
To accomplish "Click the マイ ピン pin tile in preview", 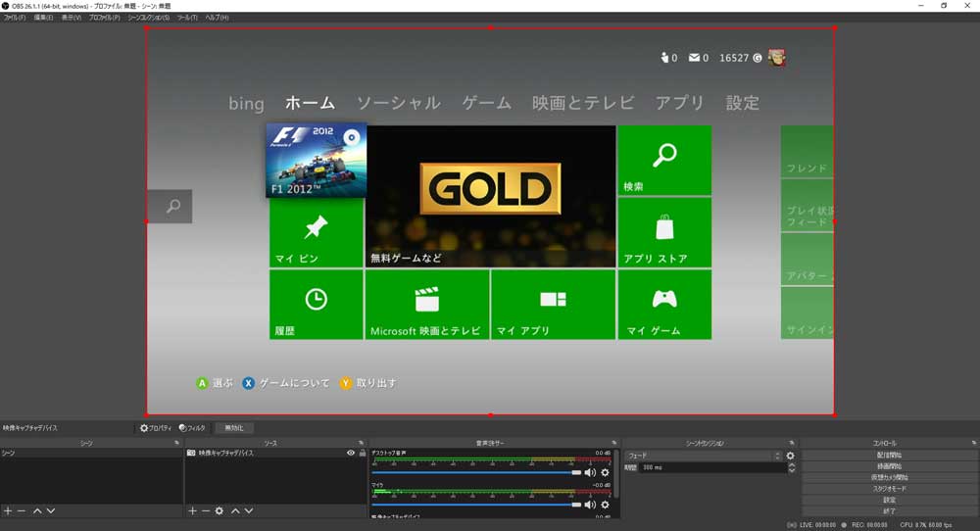I will point(317,233).
